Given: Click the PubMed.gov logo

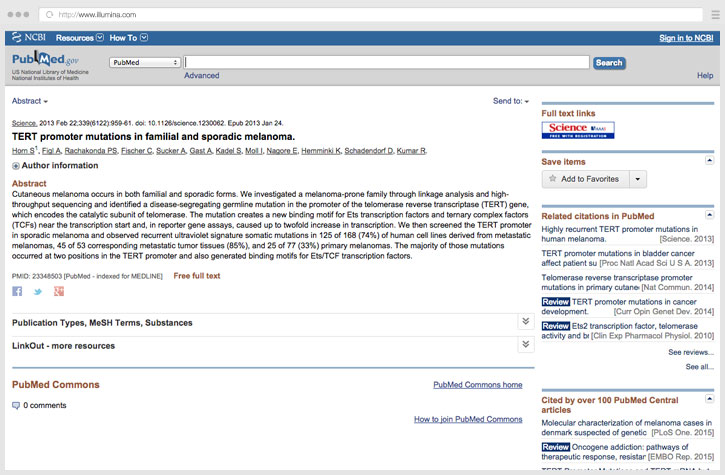Looking at the screenshot, I should 49,61.
